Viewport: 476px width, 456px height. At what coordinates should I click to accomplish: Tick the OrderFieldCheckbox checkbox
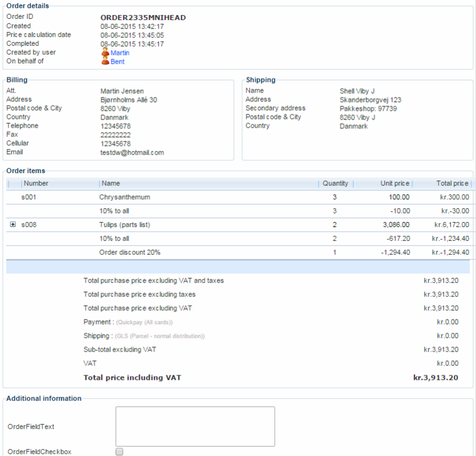pyautogui.click(x=120, y=452)
